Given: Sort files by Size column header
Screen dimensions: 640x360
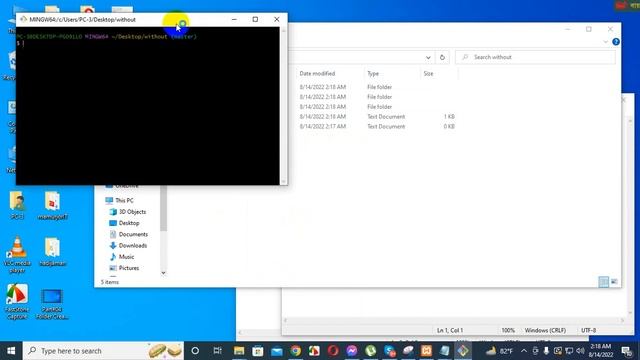Looking at the screenshot, I should [x=428, y=73].
